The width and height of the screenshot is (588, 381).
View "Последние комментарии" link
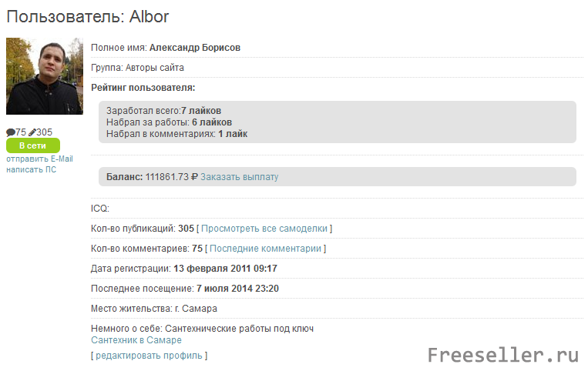[265, 249]
